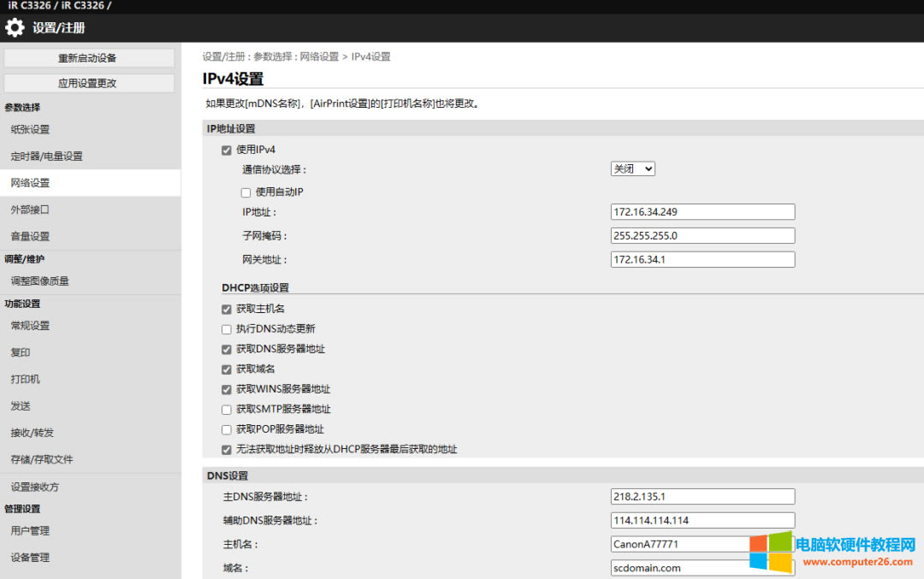Click the 子网掩码 input field
Viewport: 924px width, 579px height.
tap(702, 236)
